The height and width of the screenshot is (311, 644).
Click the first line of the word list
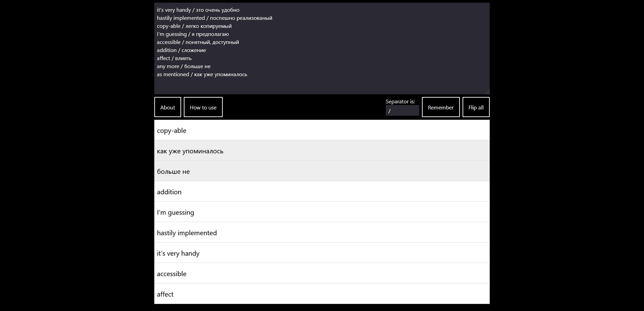pyautogui.click(x=198, y=10)
